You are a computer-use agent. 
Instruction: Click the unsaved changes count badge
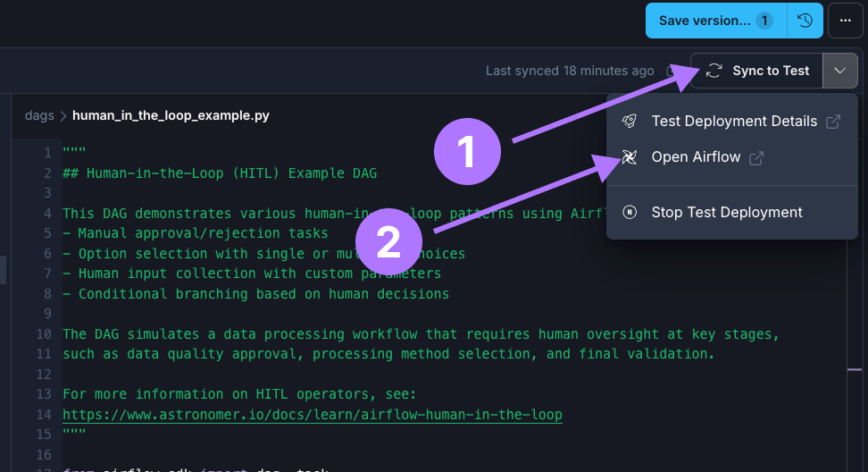764,21
